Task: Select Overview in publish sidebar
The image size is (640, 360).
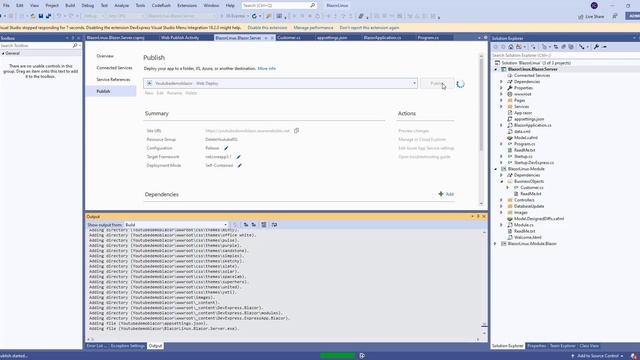Action: [x=105, y=56]
